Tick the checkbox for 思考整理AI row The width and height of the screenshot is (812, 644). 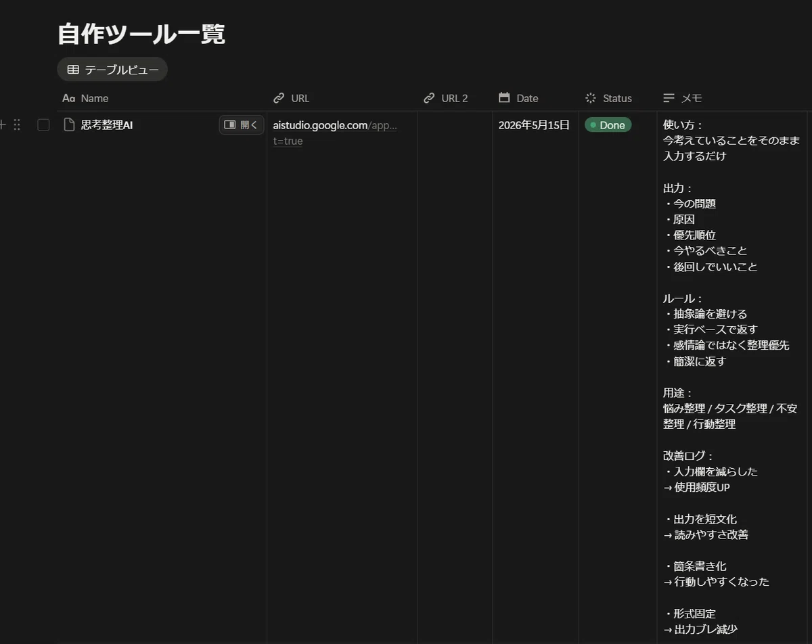point(43,124)
